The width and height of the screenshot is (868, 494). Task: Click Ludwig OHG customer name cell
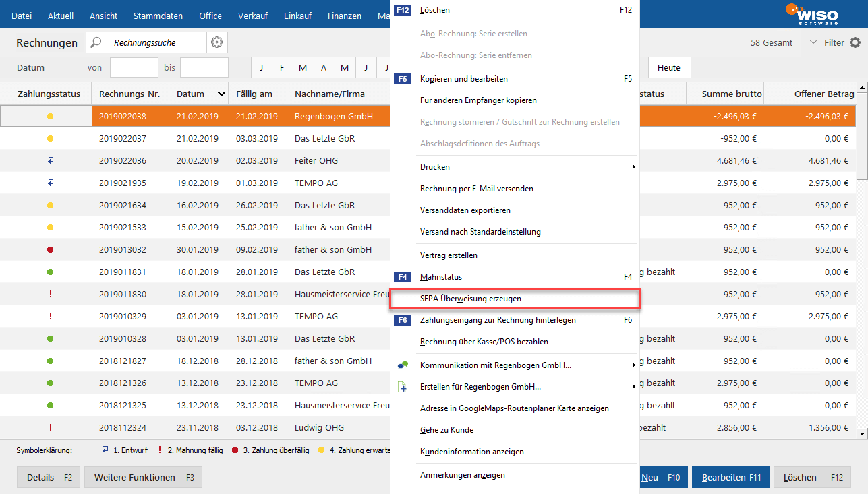319,428
